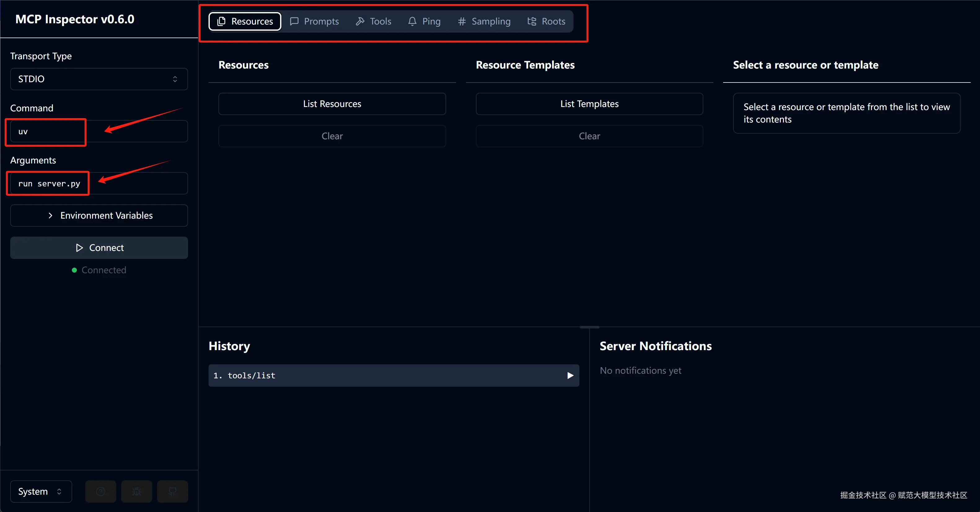Screen dimensions: 980x512
Task: Expand the Environment Variables section
Action: click(x=99, y=216)
